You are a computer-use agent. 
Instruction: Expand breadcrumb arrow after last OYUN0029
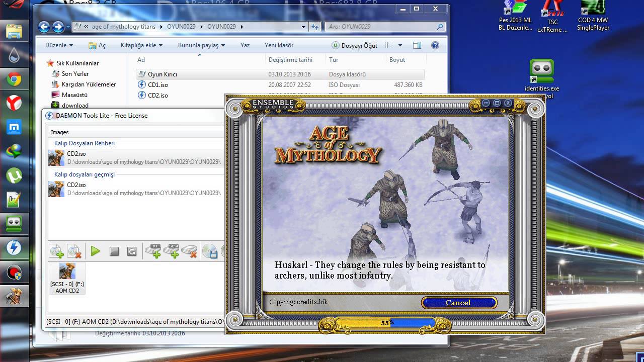click(x=242, y=27)
